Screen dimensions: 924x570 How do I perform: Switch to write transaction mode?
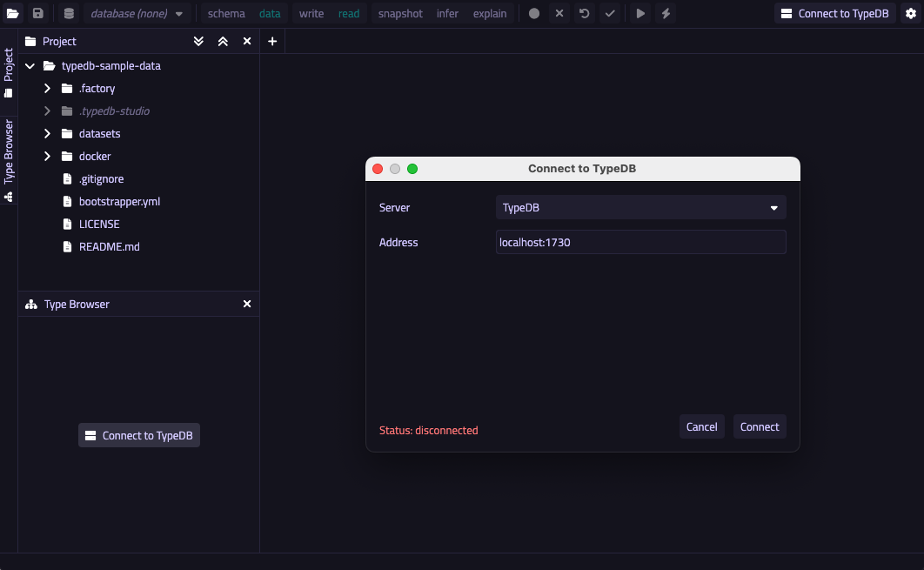[x=311, y=13]
